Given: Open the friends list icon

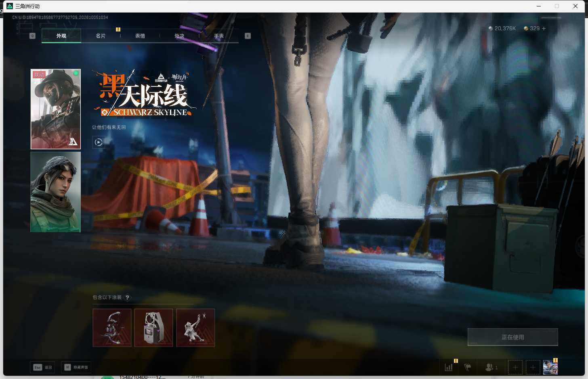Looking at the screenshot, I should click(491, 367).
